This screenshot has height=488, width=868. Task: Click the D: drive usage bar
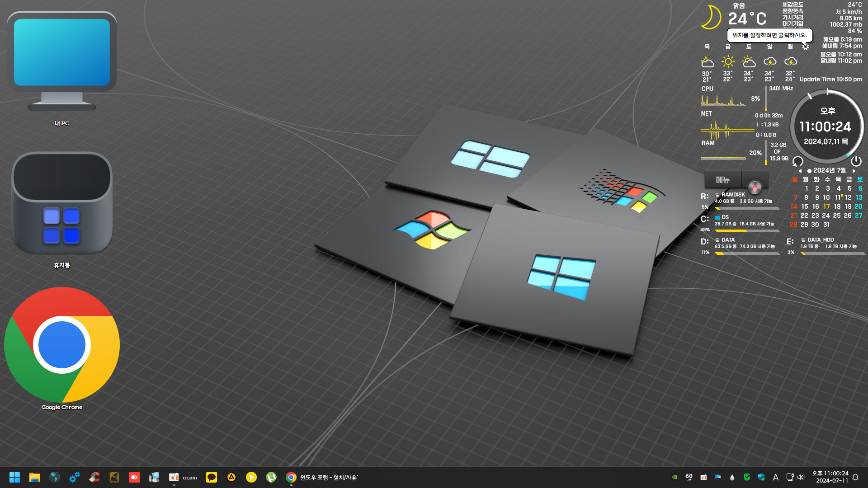(747, 253)
